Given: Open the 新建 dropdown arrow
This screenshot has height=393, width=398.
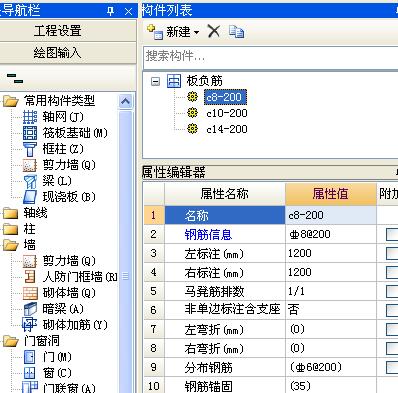Looking at the screenshot, I should pyautogui.click(x=196, y=33).
